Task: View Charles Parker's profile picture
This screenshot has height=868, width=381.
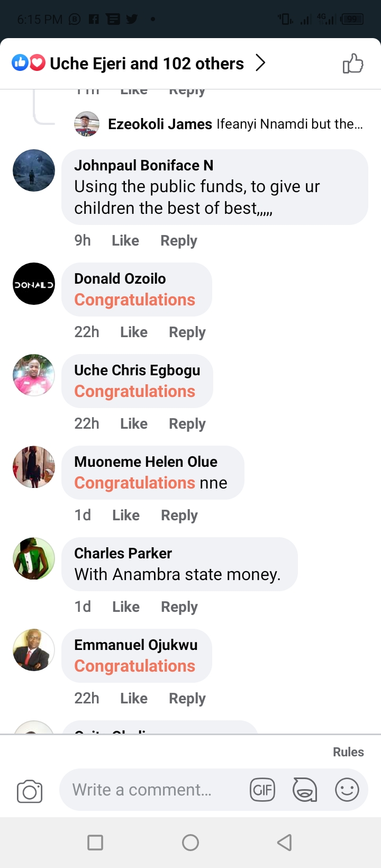Action: tap(34, 558)
